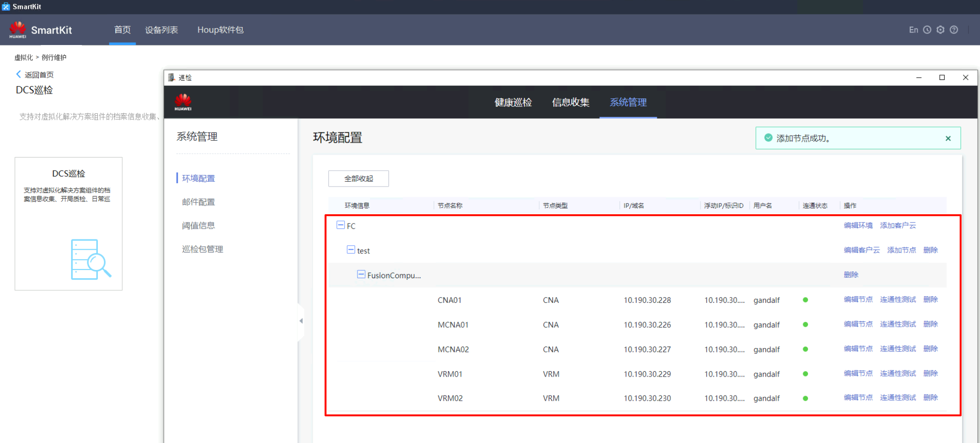
Task: Click 编辑节点 for the VRM02 node
Action: click(x=858, y=397)
